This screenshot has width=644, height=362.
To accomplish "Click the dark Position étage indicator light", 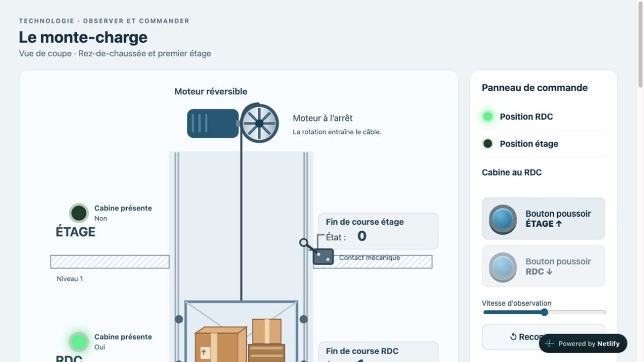I will [488, 144].
